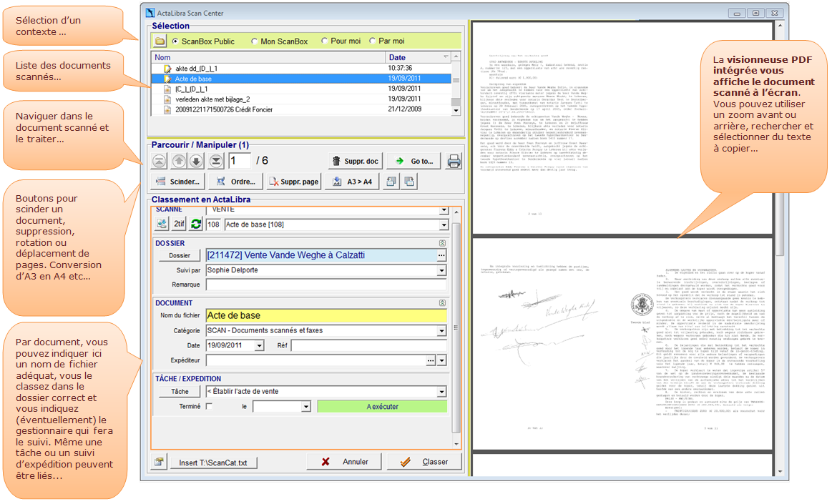The width and height of the screenshot is (832, 504).
Task: Click the ellipsis button beside dossier field
Action: click(x=441, y=255)
